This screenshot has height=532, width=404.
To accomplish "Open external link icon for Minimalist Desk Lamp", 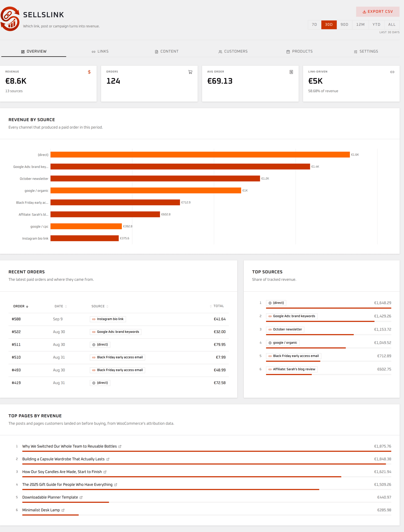I will coord(63,510).
